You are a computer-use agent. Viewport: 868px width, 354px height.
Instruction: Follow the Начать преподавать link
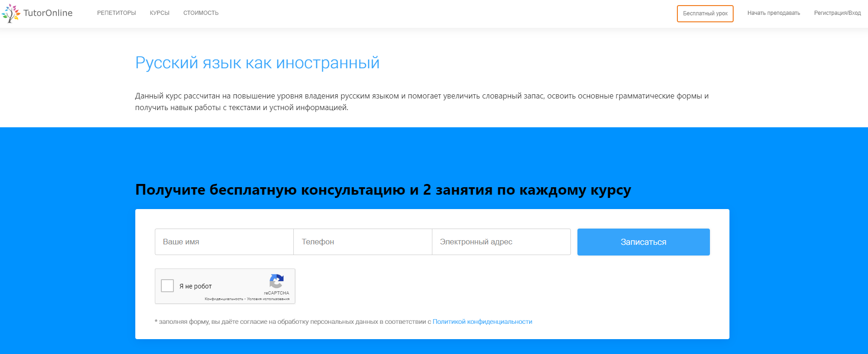774,13
